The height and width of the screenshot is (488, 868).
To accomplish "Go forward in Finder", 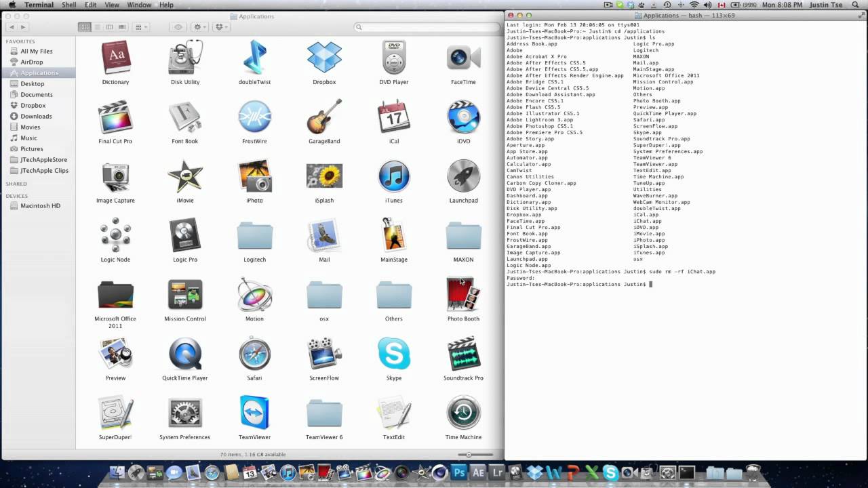I will (23, 27).
